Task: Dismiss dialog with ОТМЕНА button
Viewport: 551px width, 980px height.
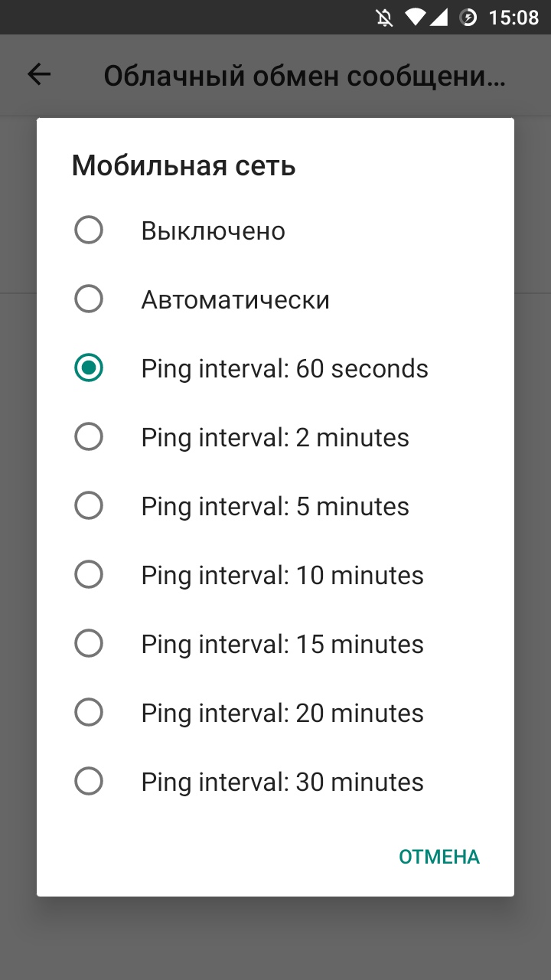Action: coord(439,856)
